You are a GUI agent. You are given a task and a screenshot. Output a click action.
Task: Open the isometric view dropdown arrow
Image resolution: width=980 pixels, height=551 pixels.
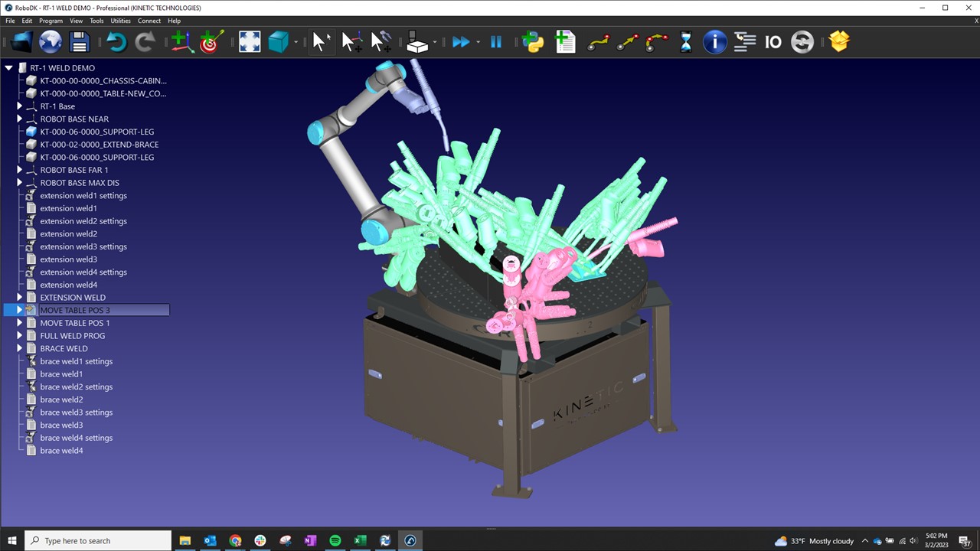coord(295,42)
